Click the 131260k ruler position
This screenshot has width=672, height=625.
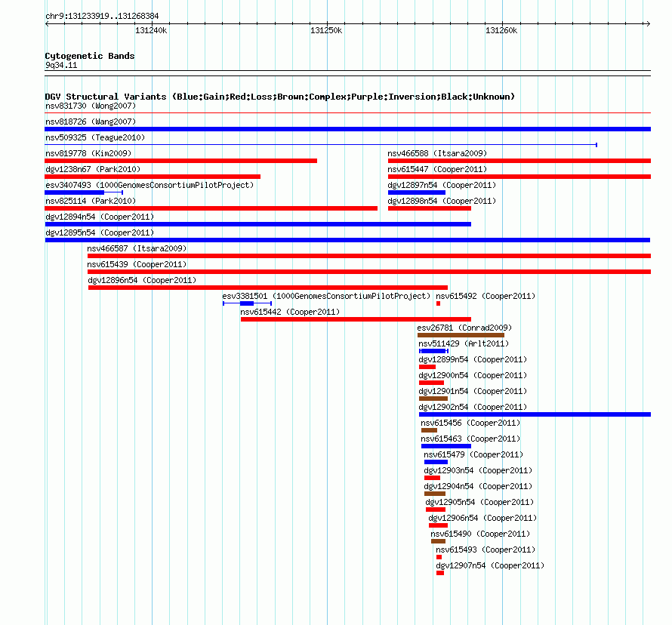pyautogui.click(x=501, y=30)
